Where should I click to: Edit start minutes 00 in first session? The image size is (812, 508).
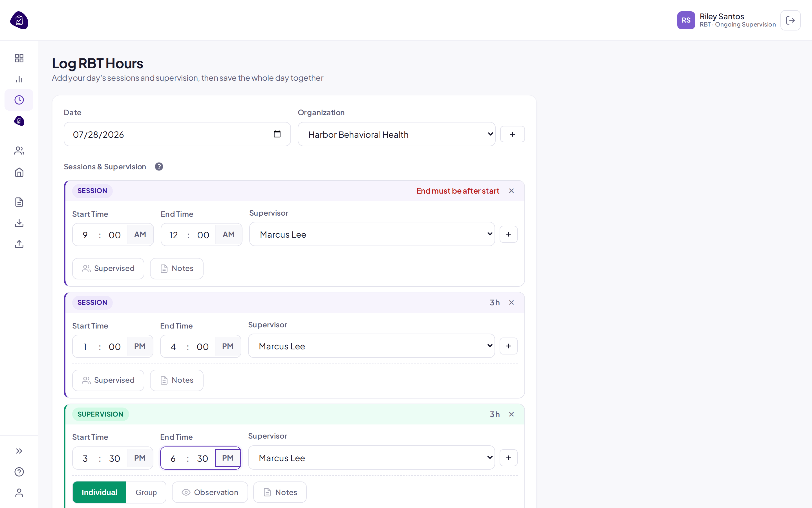coord(114,235)
